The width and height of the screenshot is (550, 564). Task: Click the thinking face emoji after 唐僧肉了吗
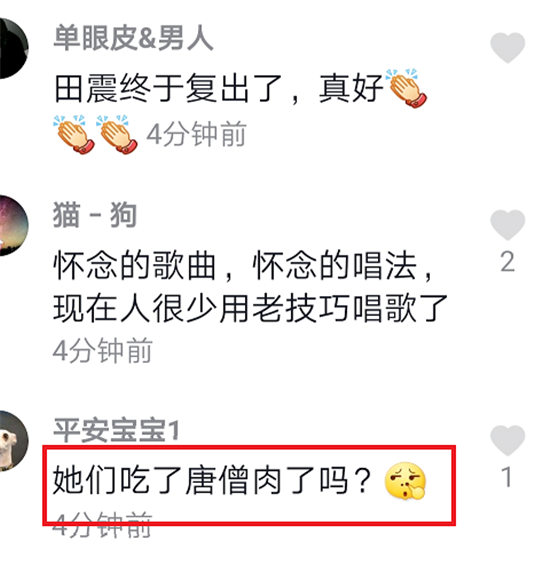[405, 481]
